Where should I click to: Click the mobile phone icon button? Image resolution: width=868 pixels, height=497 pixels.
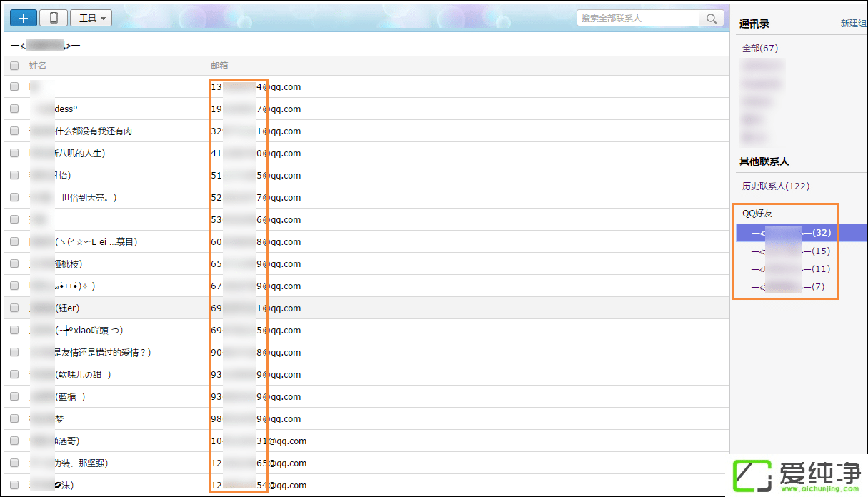(x=54, y=18)
